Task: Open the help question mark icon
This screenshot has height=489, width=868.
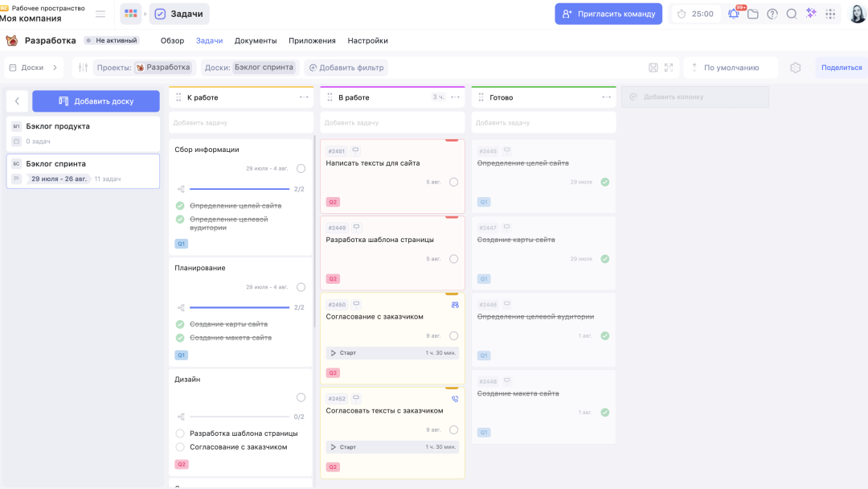Action: click(772, 14)
